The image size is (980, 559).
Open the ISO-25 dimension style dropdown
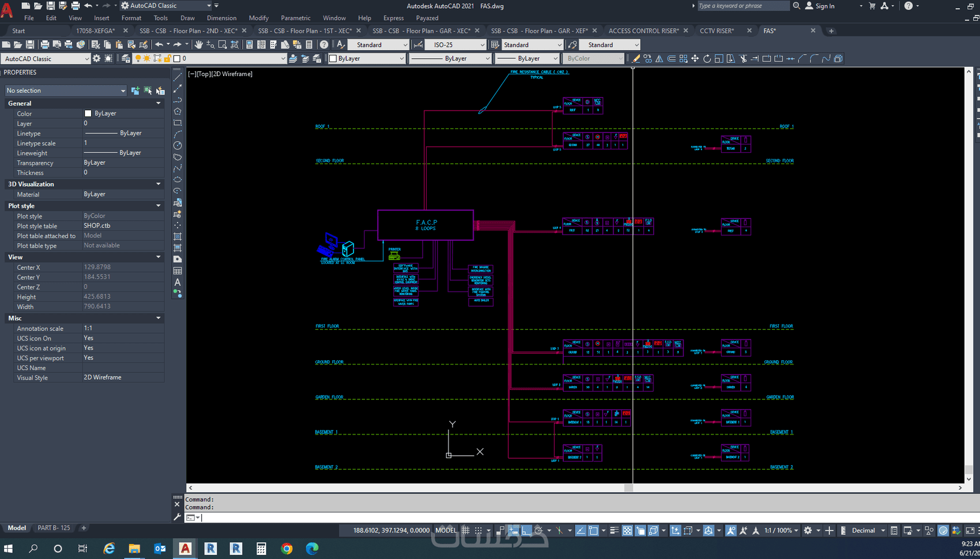457,44
